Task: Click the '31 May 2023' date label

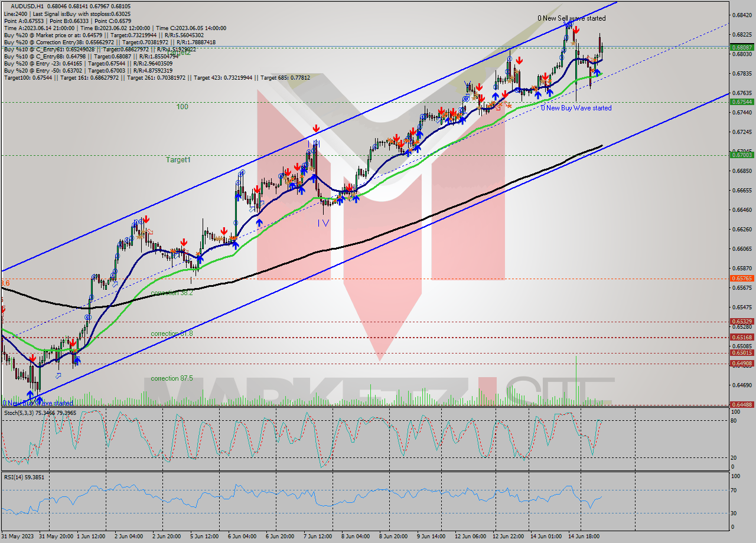Action: pos(18,537)
